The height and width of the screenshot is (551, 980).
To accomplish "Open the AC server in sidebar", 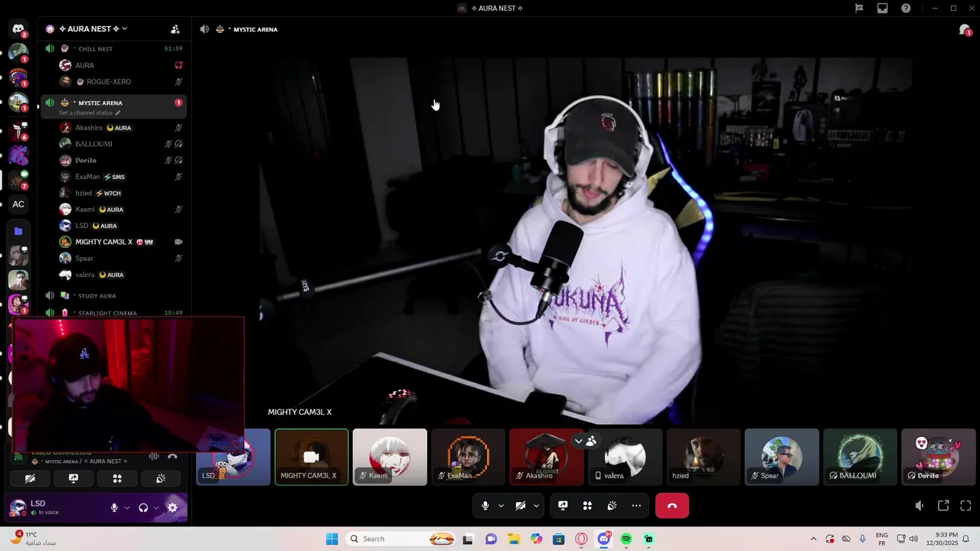I will (18, 204).
